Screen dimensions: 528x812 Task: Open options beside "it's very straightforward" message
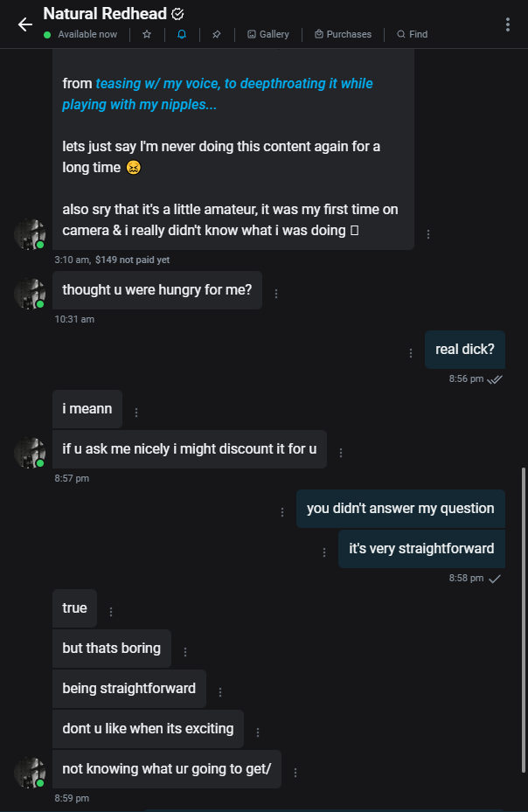(x=324, y=552)
